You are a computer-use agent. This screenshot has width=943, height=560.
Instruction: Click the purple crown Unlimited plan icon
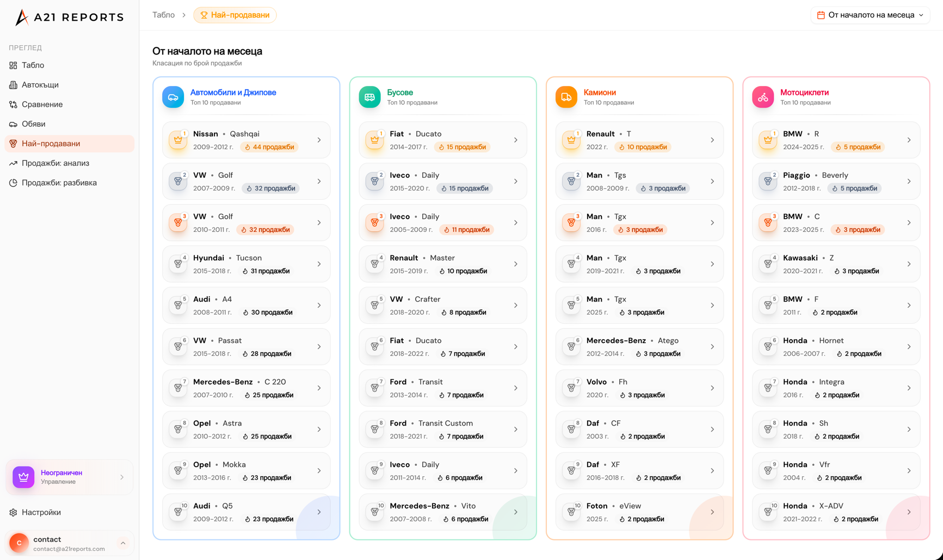point(23,477)
